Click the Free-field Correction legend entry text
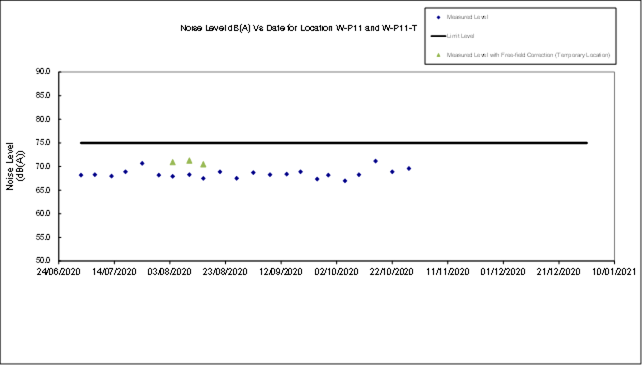 pos(528,55)
